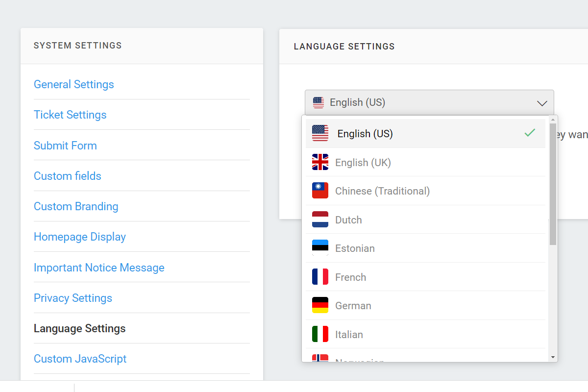Viewport: 588px width, 392px height.
Task: Open Custom JavaScript section
Action: 80,359
